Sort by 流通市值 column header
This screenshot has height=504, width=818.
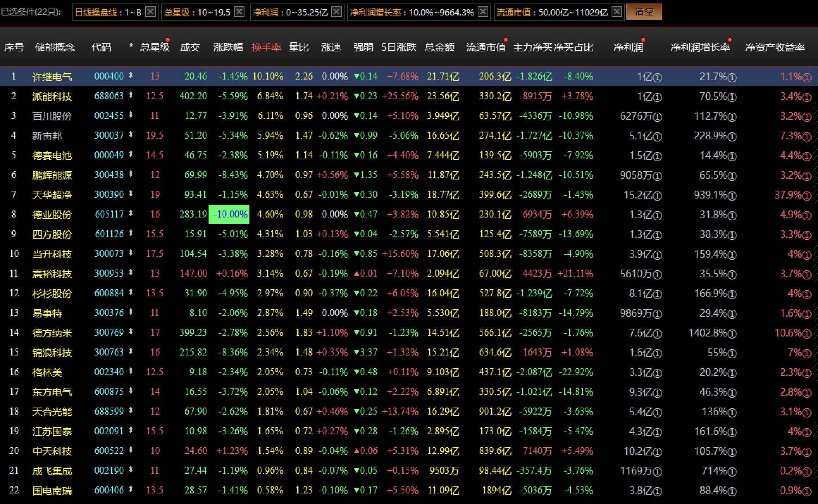coord(486,47)
